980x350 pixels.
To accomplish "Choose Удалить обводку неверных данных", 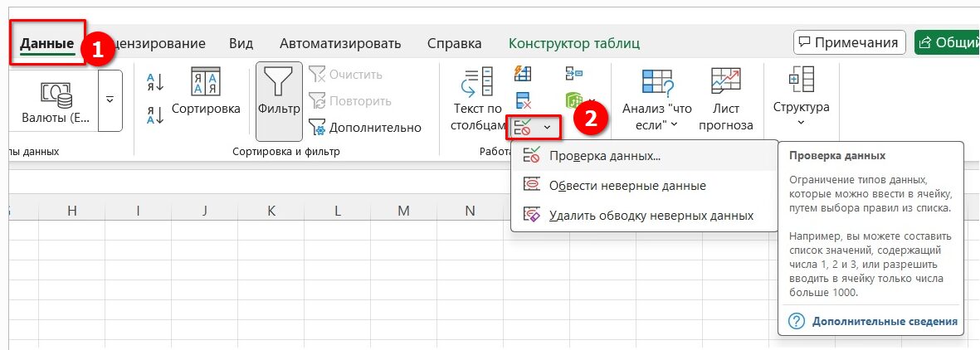I will pyautogui.click(x=643, y=216).
